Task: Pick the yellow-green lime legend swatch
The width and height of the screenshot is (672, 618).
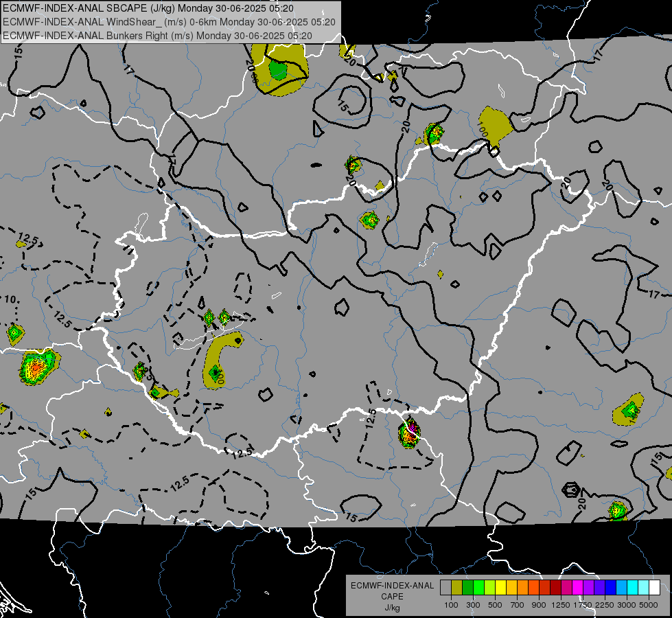Action: click(489, 588)
